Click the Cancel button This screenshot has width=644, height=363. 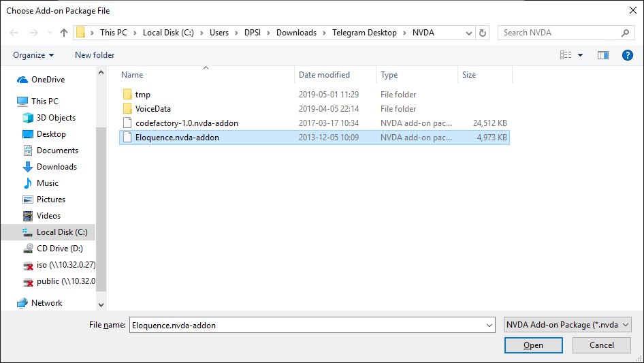tap(602, 345)
